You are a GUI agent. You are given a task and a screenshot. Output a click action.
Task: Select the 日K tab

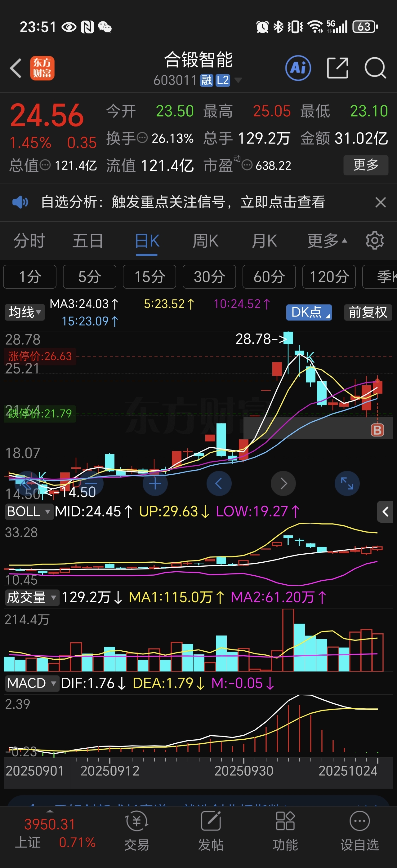tap(147, 241)
